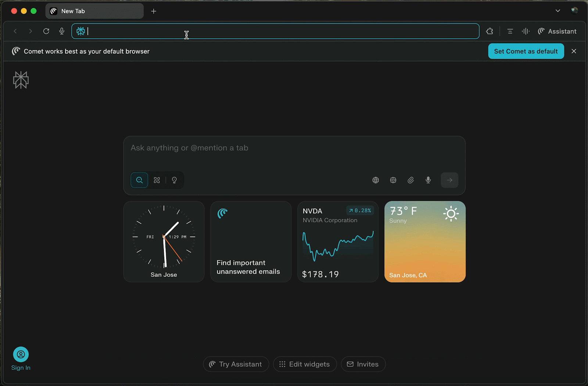Click the globe sources icon
The width and height of the screenshot is (588, 386).
[x=376, y=180]
